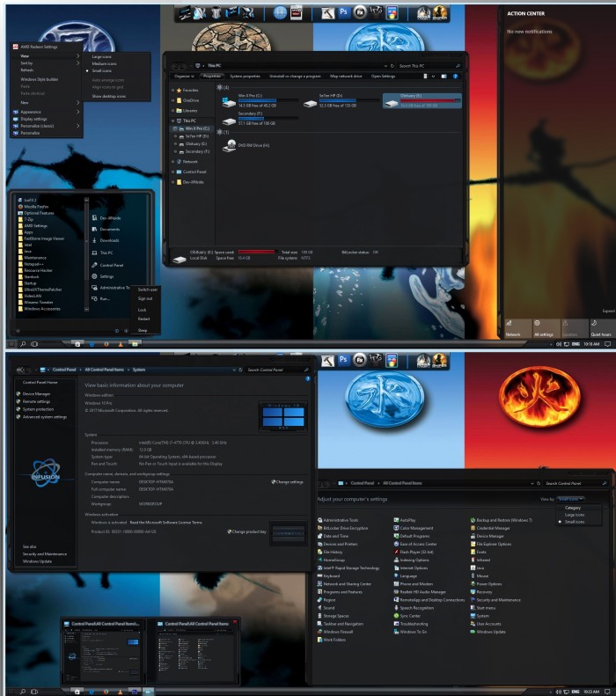Toggle Show desktop icons in View submenu
Screen dimensions: 616x696
point(109,96)
